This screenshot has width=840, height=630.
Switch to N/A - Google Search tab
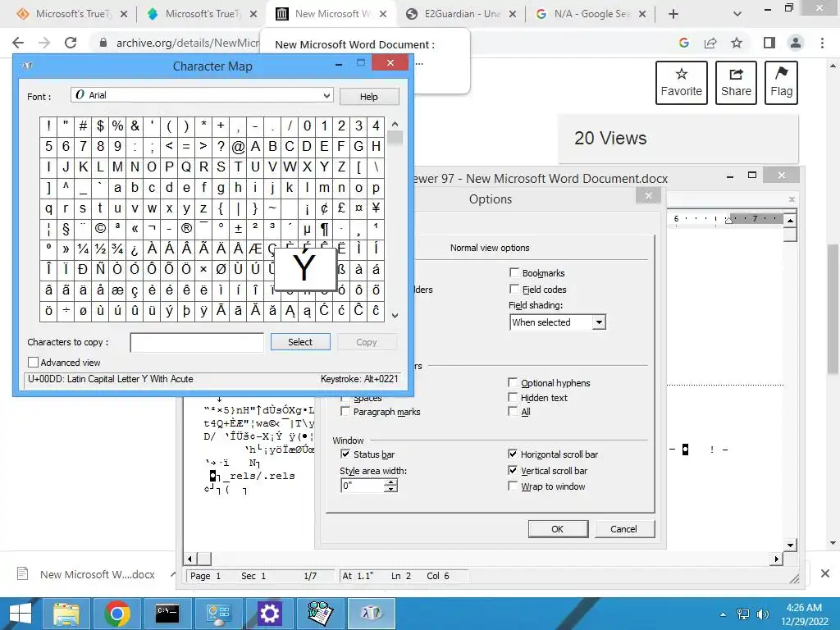click(591, 14)
